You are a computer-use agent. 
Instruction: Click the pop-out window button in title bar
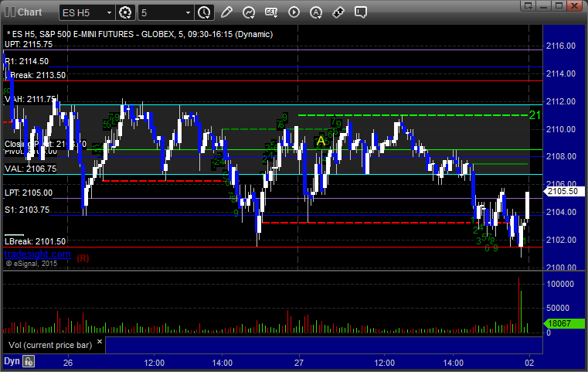tap(529, 5)
